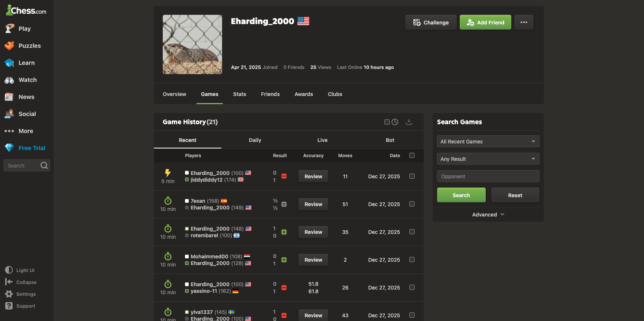Click the Chess.com logo

(x=26, y=10)
